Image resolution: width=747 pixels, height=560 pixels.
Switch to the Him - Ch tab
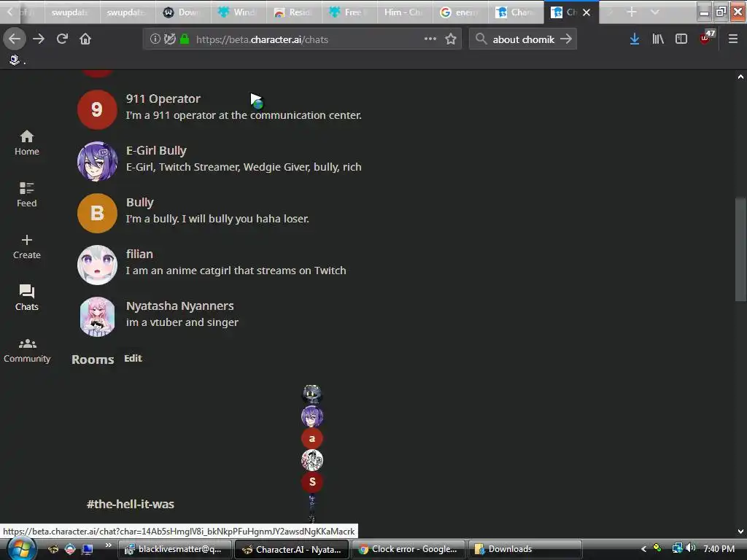405,12
